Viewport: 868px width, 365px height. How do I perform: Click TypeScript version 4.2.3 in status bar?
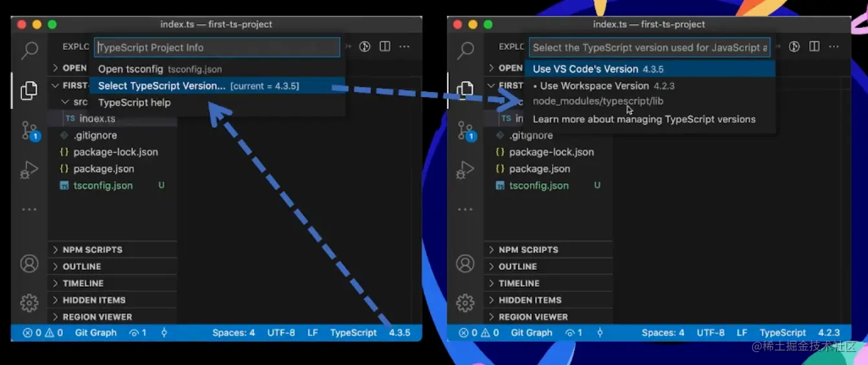click(829, 333)
